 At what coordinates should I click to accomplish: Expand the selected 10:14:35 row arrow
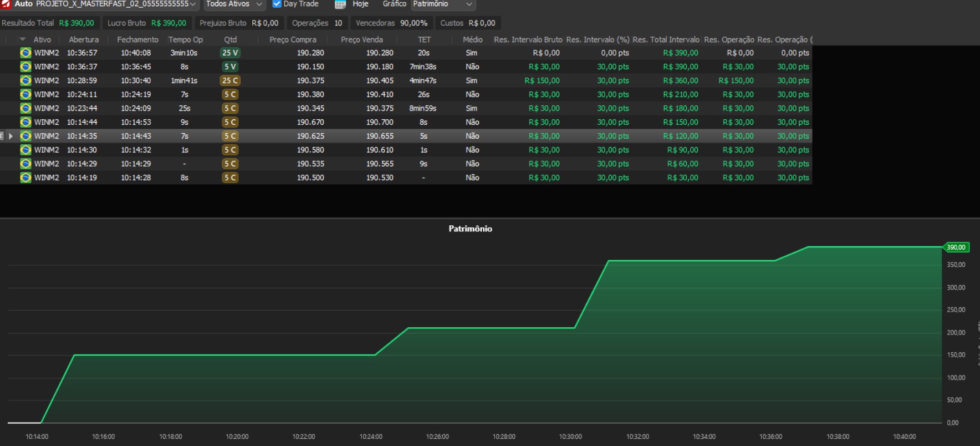pyautogui.click(x=11, y=136)
